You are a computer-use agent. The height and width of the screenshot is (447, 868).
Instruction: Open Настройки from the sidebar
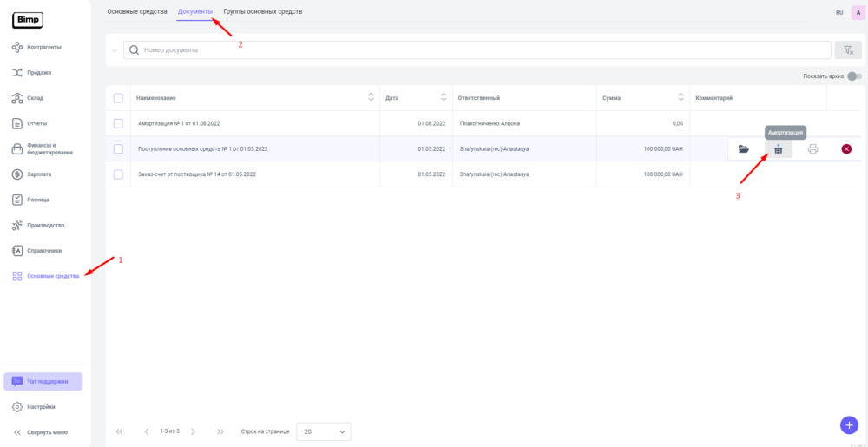coord(41,407)
